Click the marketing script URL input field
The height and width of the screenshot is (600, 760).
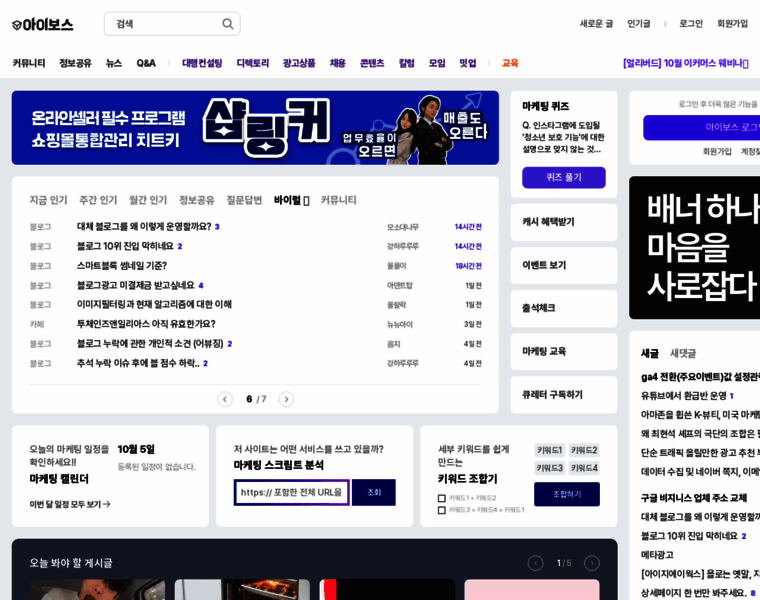[291, 492]
